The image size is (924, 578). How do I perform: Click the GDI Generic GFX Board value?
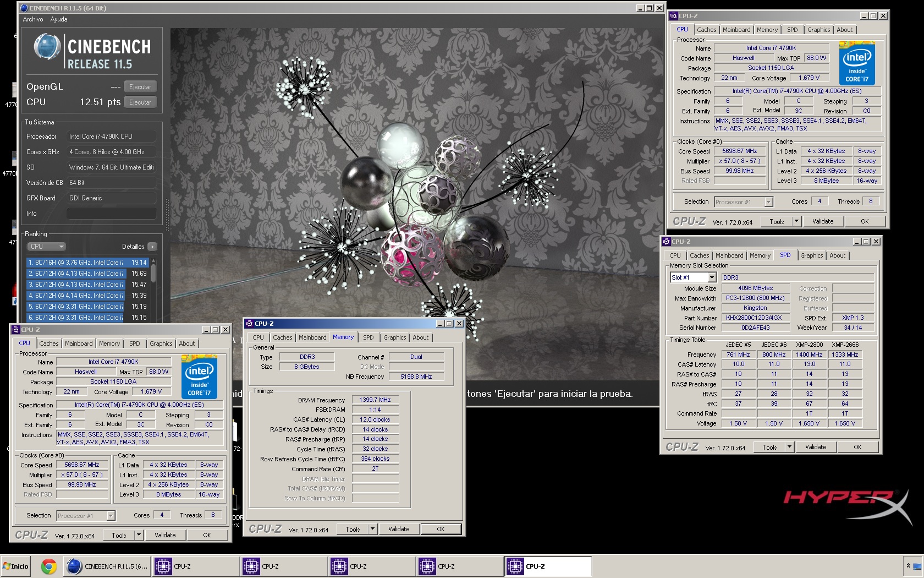(112, 198)
